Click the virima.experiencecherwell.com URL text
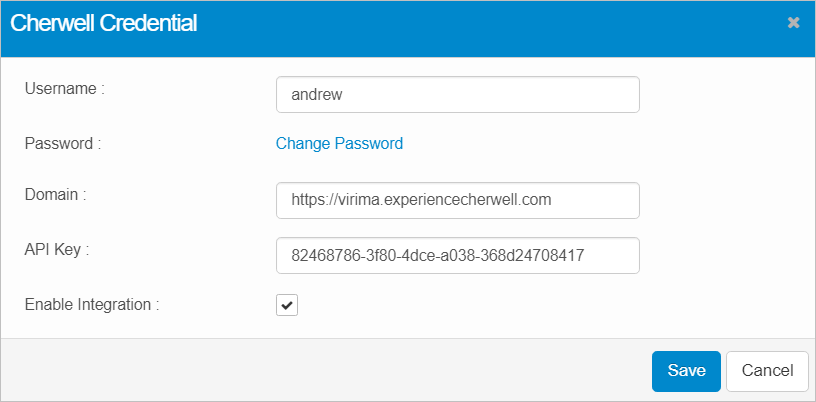The image size is (816, 402). 421,200
